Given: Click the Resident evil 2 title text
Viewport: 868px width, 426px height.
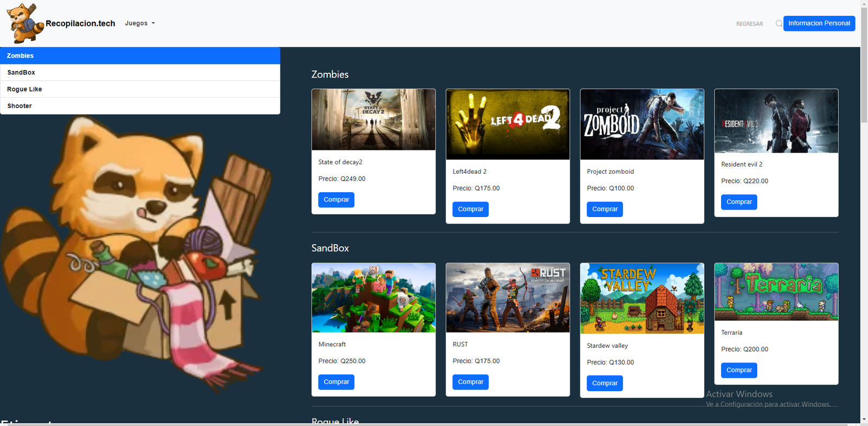Looking at the screenshot, I should 742,164.
